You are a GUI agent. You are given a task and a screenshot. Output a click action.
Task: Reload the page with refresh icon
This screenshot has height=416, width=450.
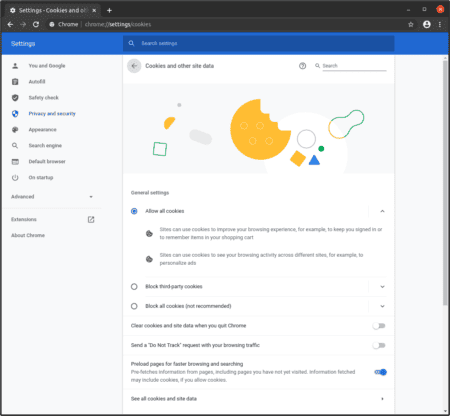[36, 24]
